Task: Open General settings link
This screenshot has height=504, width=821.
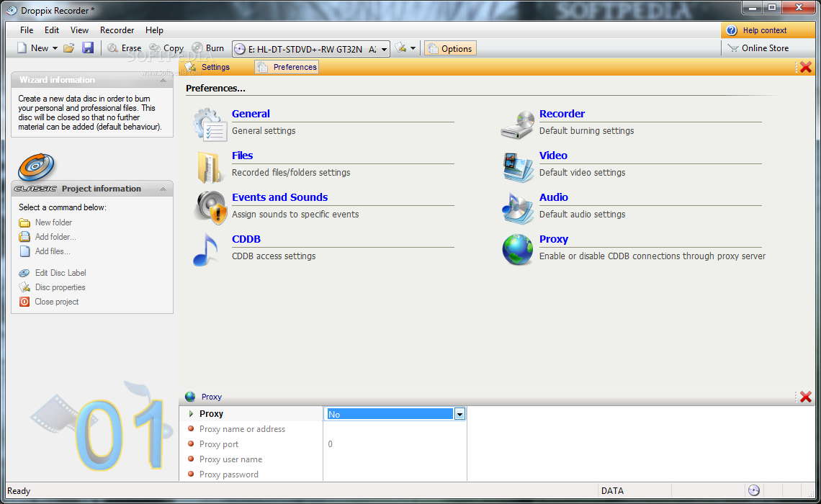Action: pyautogui.click(x=251, y=114)
